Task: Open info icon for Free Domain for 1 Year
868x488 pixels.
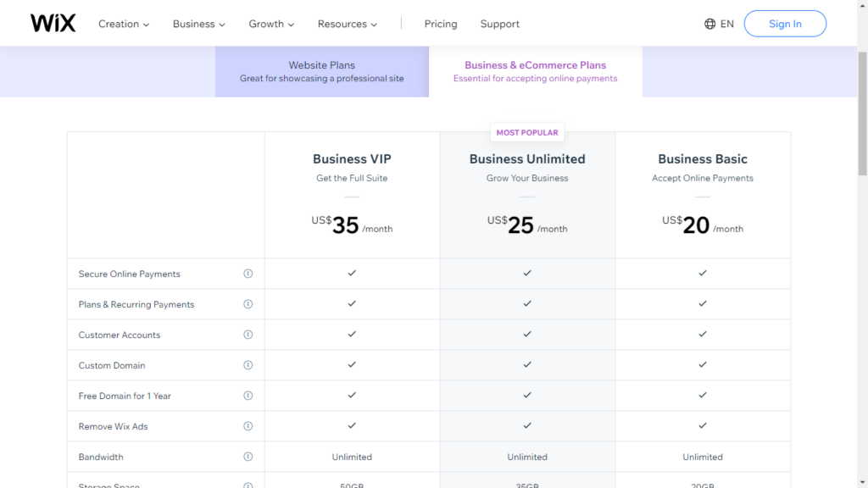Action: (x=248, y=396)
